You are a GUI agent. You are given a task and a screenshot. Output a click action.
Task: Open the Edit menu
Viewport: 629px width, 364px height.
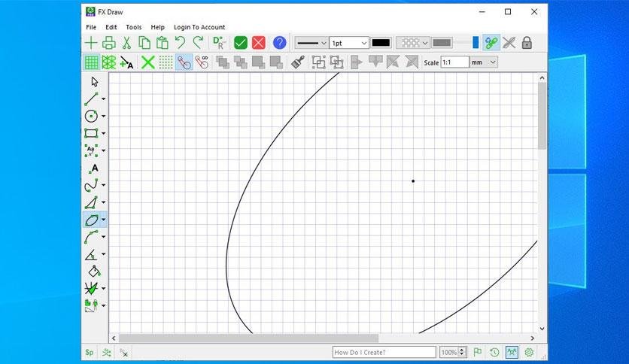click(x=111, y=27)
